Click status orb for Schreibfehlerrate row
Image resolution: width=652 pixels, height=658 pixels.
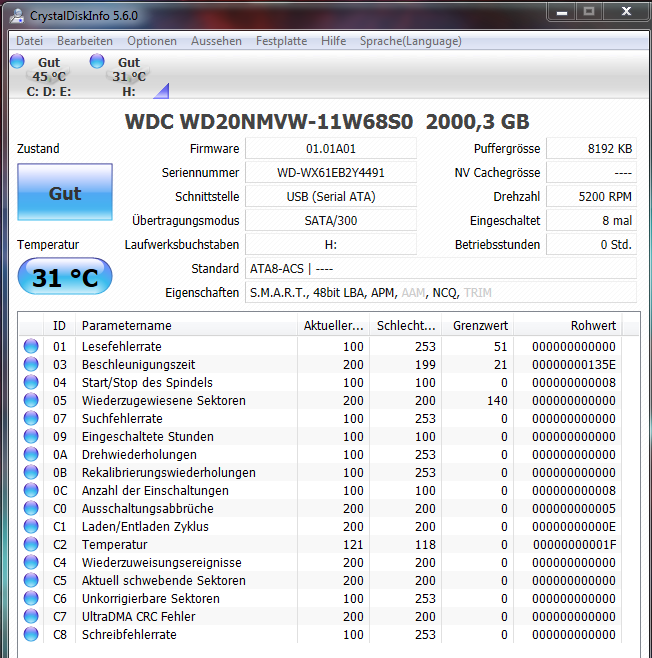click(31, 634)
